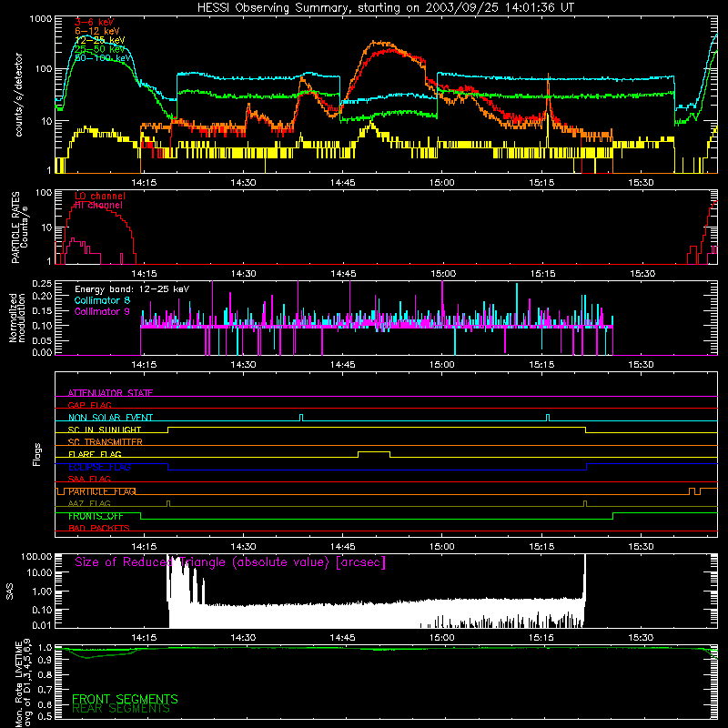Screen dimensions: 728x728
Task: Click the Normalized modulation axis label
Action: (x=17, y=318)
